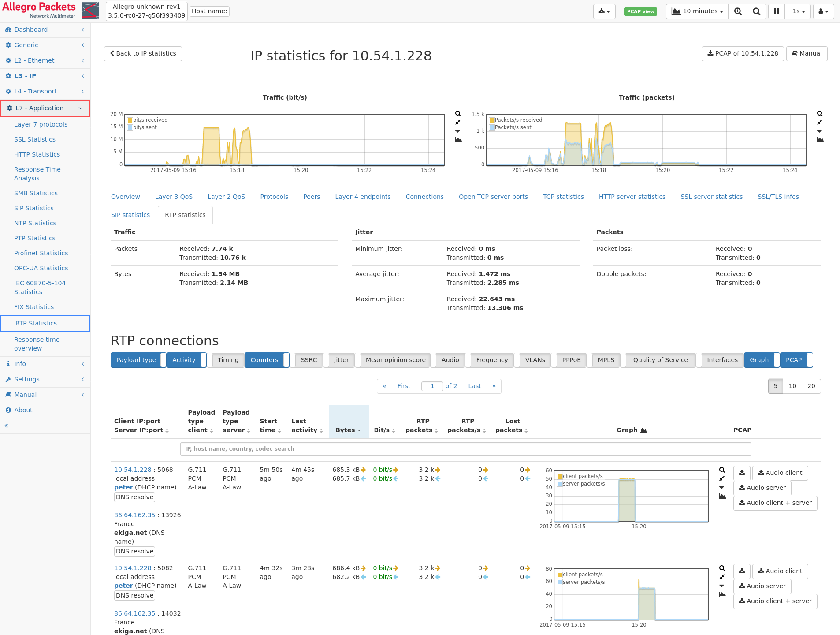Viewport: 840px width, 635px height.
Task: Open the download dropdown in top bar
Action: click(604, 11)
